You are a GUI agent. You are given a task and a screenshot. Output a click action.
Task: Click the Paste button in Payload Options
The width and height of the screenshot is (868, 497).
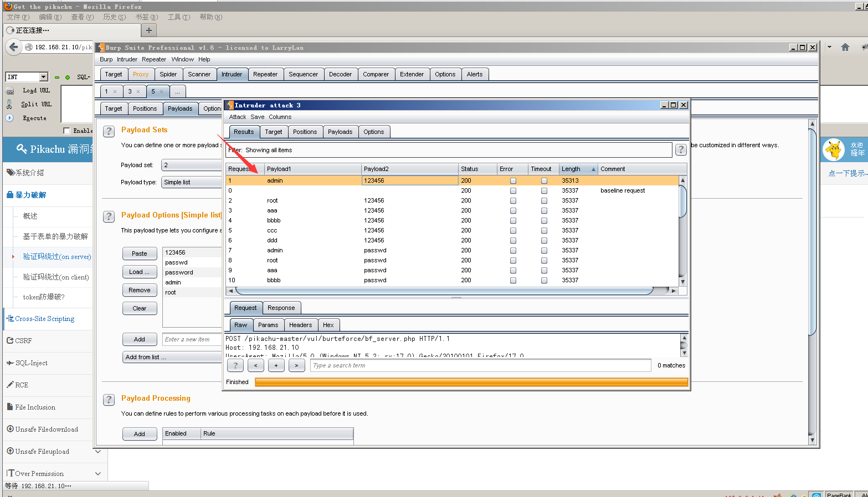(140, 253)
